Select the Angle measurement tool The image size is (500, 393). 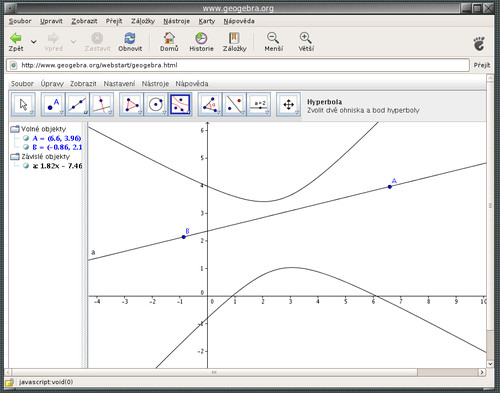(x=210, y=104)
